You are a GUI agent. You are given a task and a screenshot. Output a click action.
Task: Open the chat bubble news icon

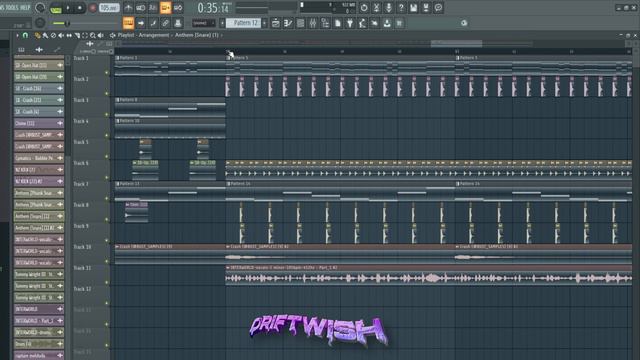click(x=438, y=8)
